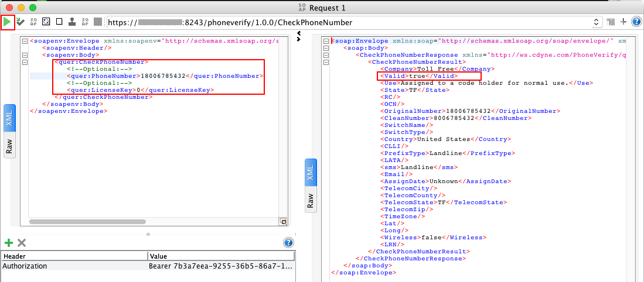Viewport: 644px width, 282px height.
Task: Click the green plus to add header
Action: tap(8, 243)
